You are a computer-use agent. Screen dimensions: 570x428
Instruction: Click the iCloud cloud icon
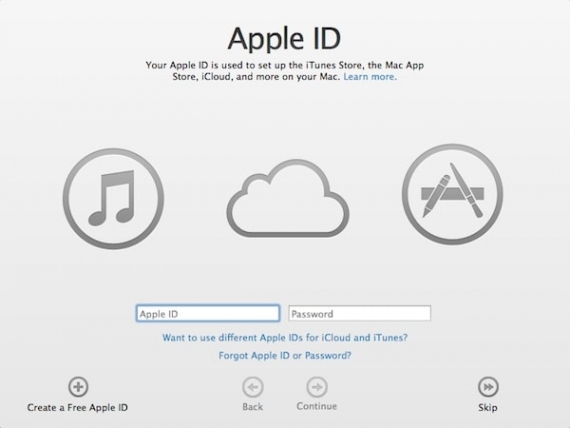[288, 199]
